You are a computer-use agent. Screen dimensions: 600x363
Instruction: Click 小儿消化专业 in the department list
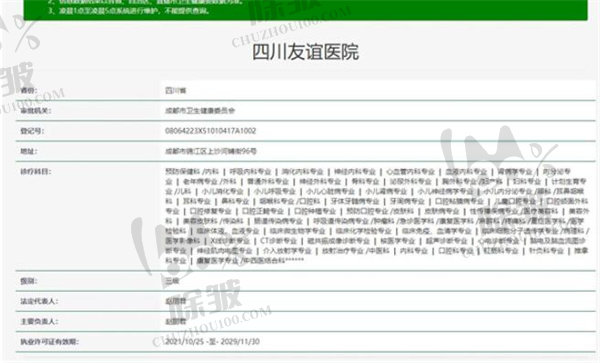pyautogui.click(x=222, y=191)
